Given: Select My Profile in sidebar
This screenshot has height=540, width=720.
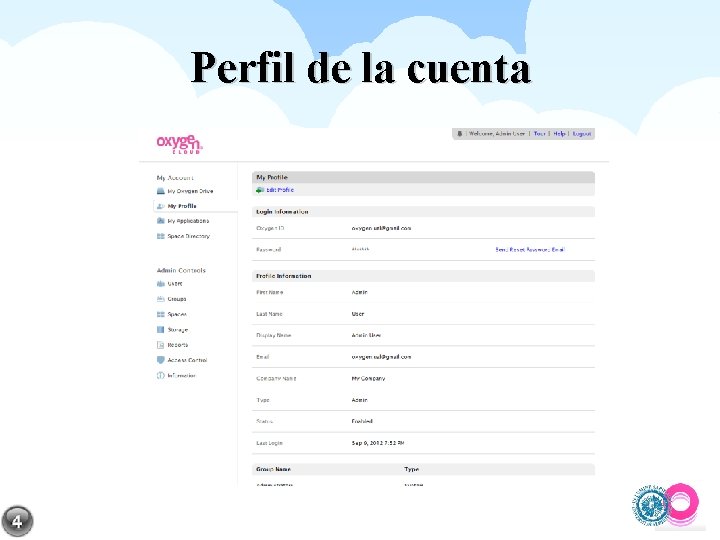Looking at the screenshot, I should (x=182, y=206).
